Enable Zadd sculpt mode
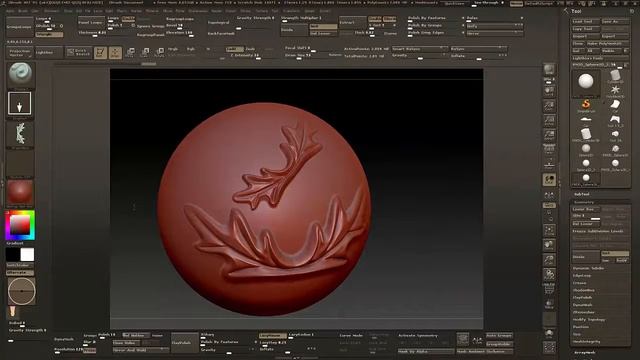This screenshot has width=640, height=360. pyautogui.click(x=235, y=49)
